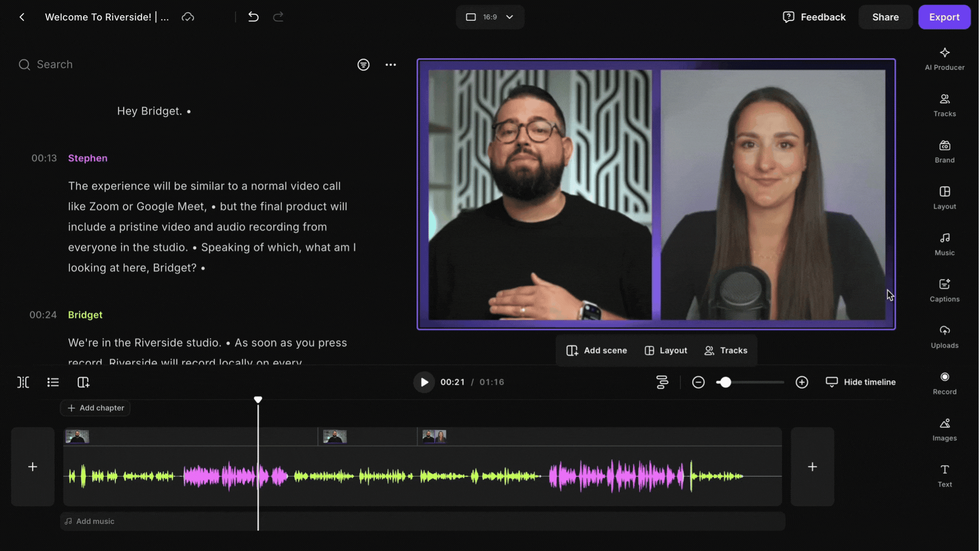Screen dimensions: 980x551
Task: Open the AI Producer panel
Action: pyautogui.click(x=944, y=59)
